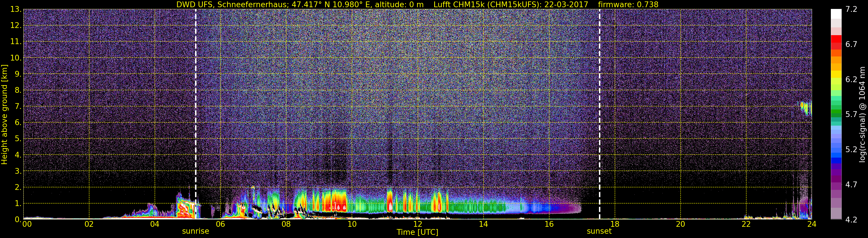Click the '9.' height tick label

(18, 74)
